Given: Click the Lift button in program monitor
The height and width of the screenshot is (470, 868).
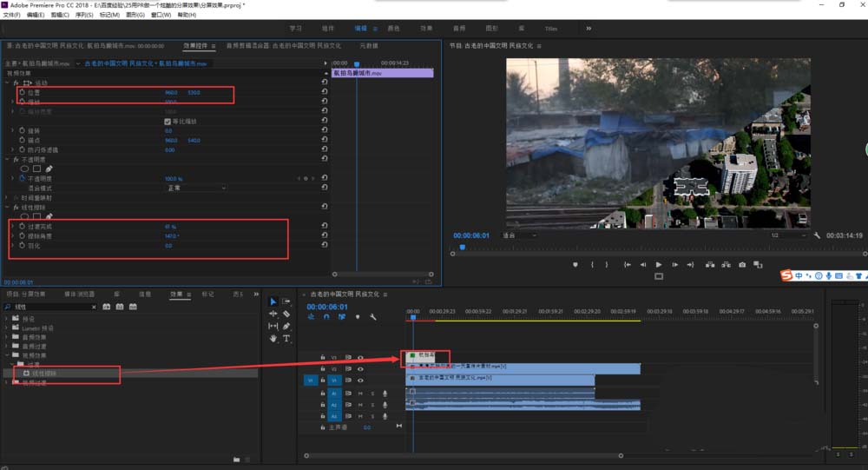Looking at the screenshot, I should point(710,265).
